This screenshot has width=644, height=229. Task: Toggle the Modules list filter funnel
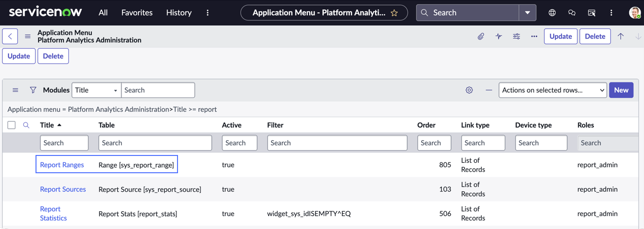[x=33, y=90]
